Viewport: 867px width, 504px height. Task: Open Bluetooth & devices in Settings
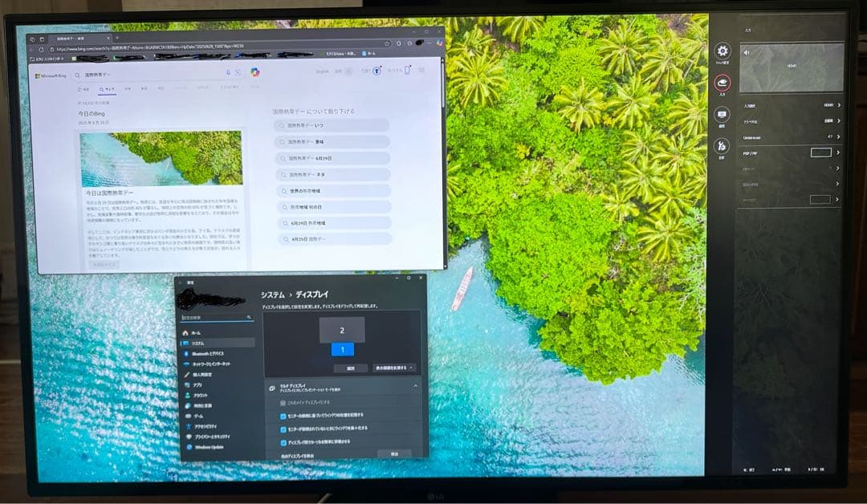click(x=207, y=353)
